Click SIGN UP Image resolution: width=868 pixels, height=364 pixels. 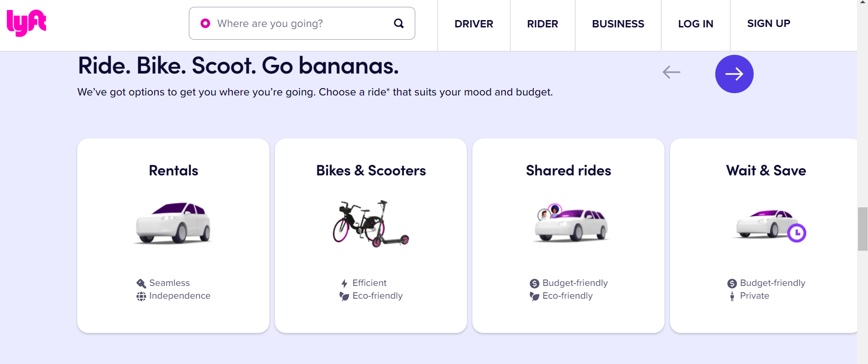(x=769, y=23)
